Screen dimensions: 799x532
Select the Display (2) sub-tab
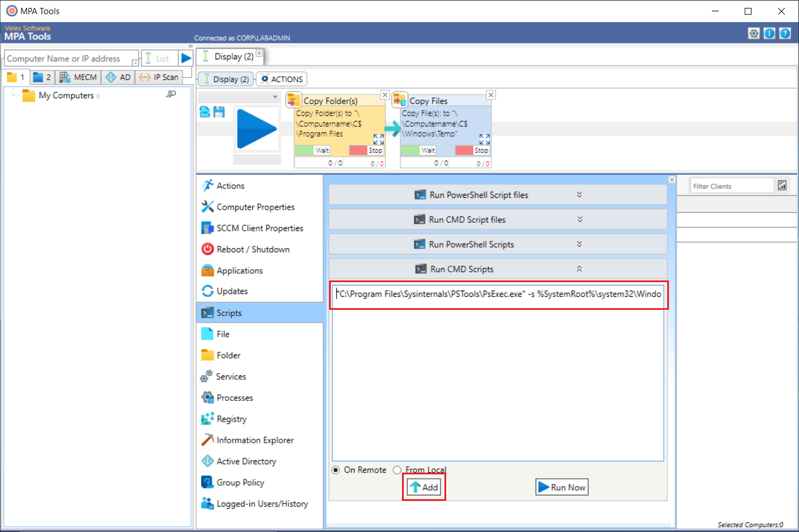226,79
